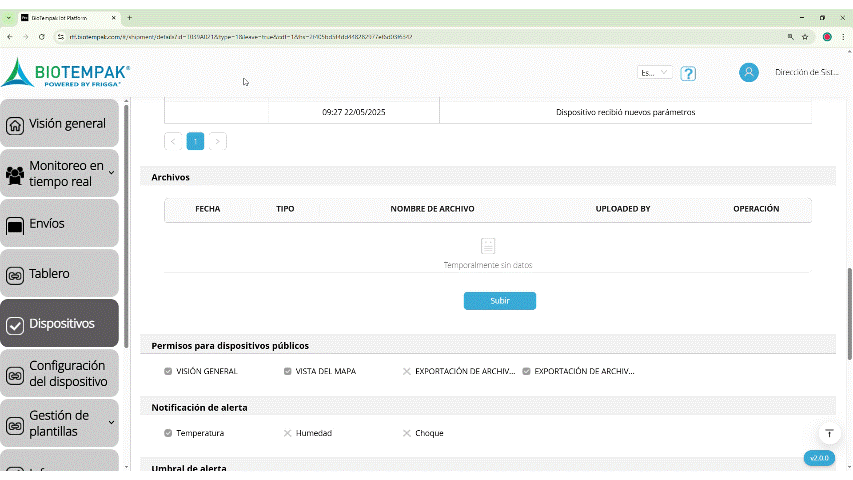This screenshot has height=480, width=853.
Task: Click the BioTempak logo
Action: pos(66,73)
